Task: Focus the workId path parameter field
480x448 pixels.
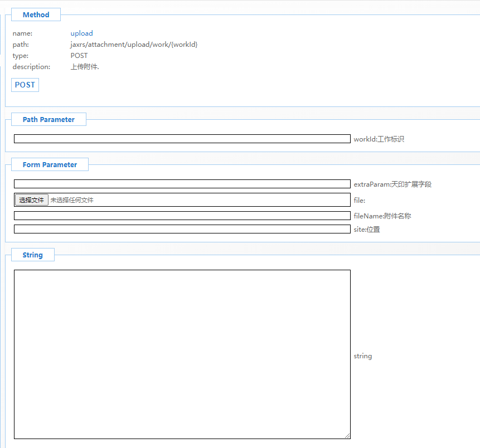Action: pos(182,139)
